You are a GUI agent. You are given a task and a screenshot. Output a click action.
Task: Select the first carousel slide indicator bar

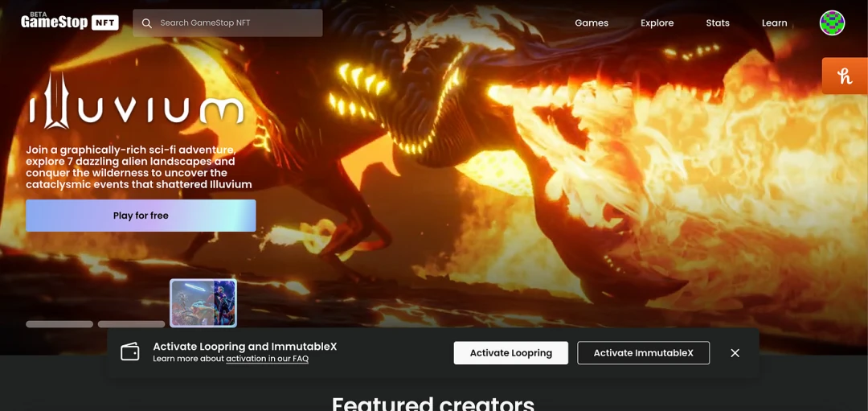59,324
